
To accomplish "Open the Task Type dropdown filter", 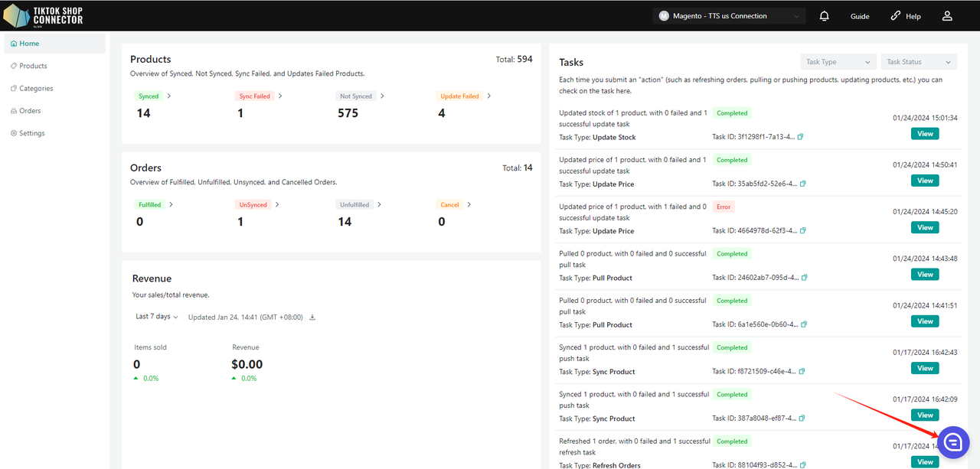I will click(838, 62).
